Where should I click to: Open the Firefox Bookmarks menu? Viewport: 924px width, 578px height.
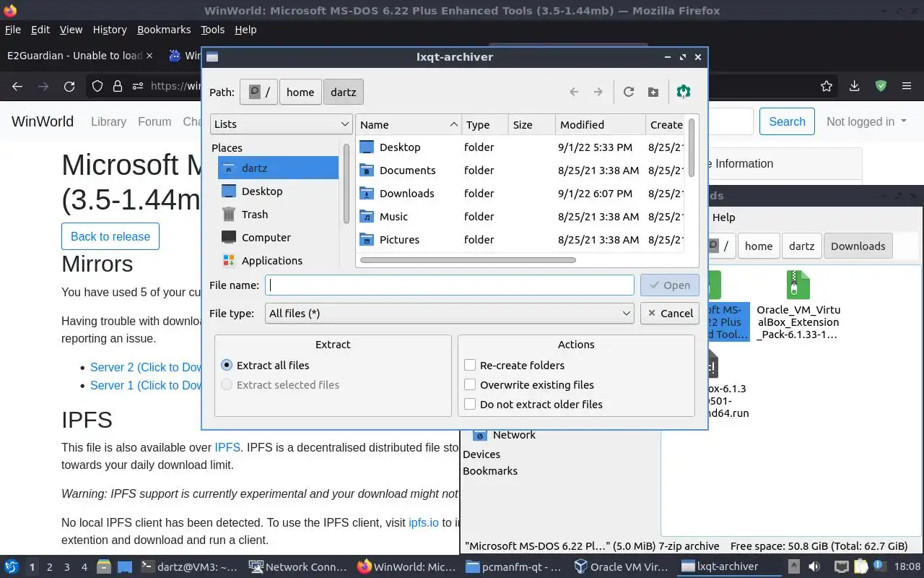[164, 30]
